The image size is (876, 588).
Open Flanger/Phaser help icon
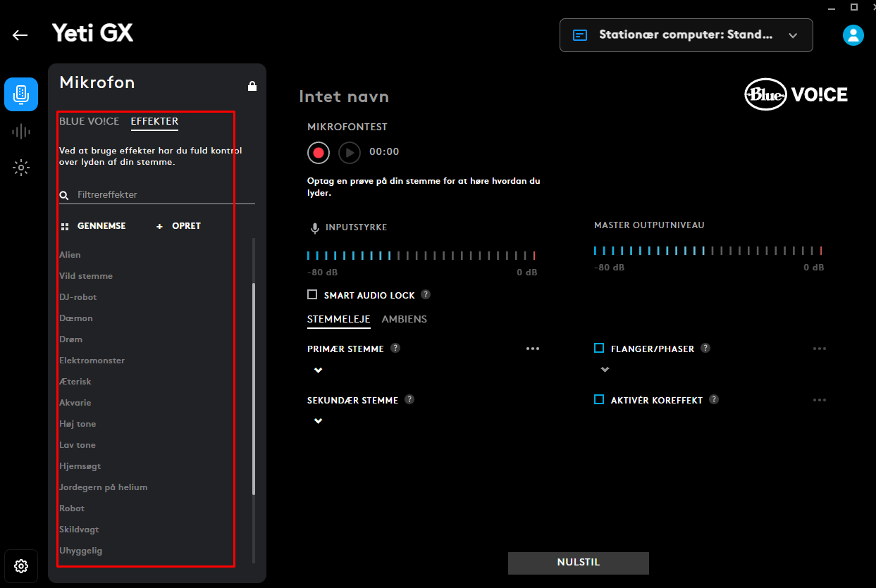pos(705,348)
